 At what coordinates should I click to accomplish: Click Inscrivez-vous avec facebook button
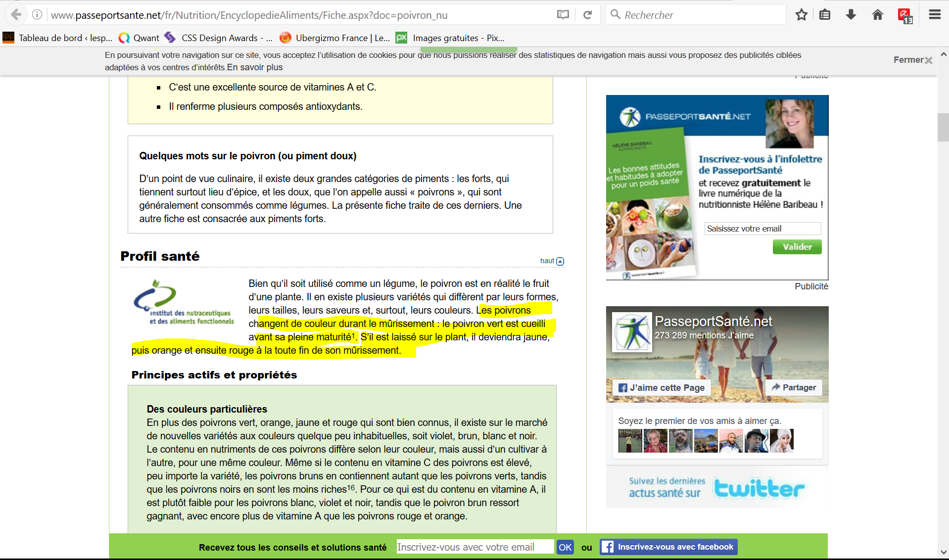pyautogui.click(x=668, y=547)
